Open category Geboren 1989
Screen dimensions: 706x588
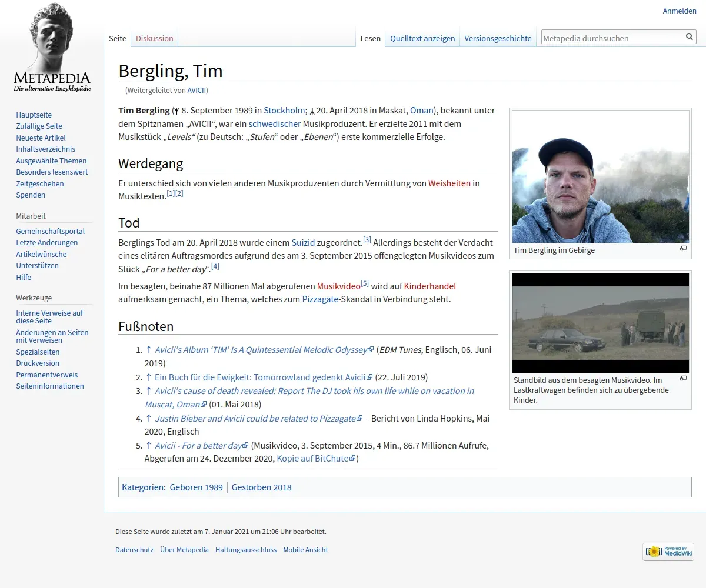197,487
